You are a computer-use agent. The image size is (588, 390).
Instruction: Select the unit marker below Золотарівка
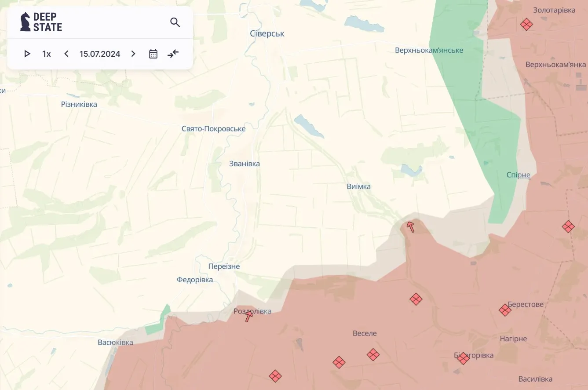pos(526,24)
